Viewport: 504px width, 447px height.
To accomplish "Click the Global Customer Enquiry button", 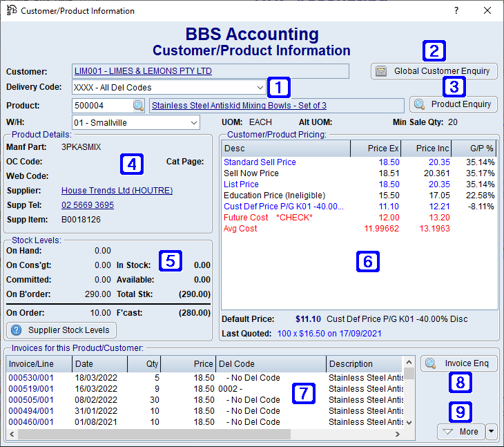I will tap(434, 71).
